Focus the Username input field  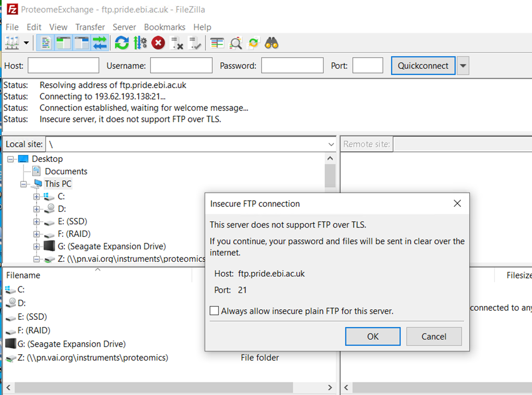coord(181,66)
